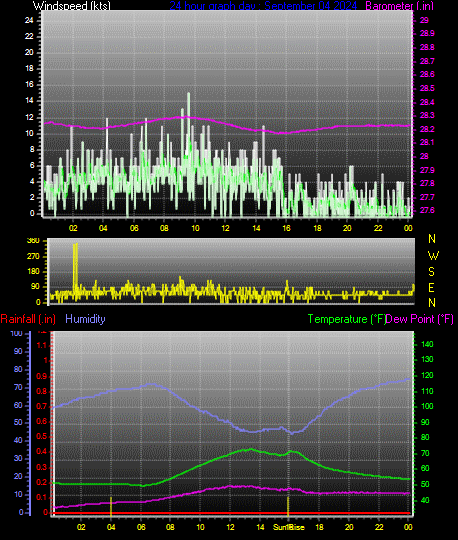The image size is (458, 540).
Task: Click the magenta "Dew Point (°F)" label
Action: [419, 319]
